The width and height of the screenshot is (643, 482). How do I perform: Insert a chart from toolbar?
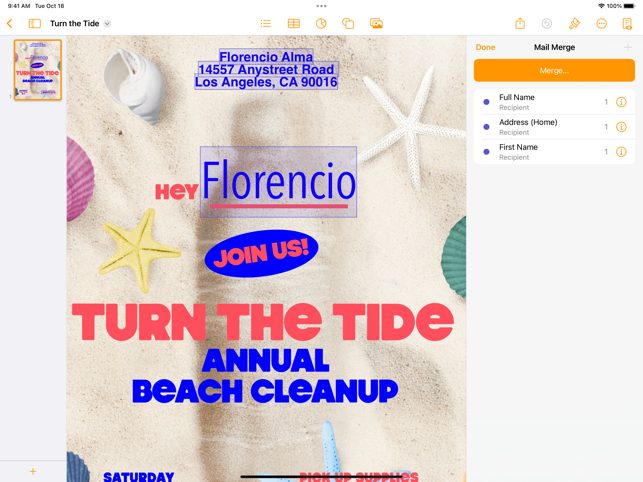[x=321, y=23]
